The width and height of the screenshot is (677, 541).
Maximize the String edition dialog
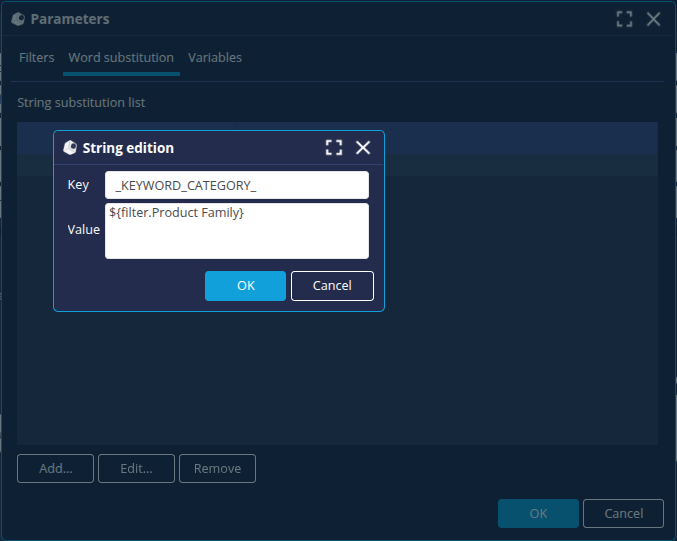[334, 148]
